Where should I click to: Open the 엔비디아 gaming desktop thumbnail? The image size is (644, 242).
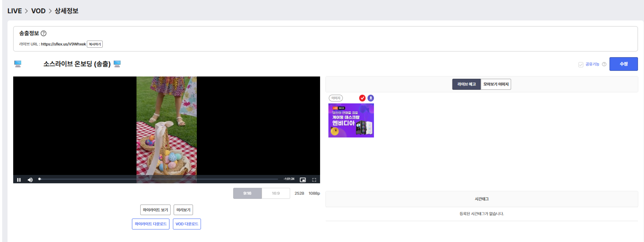(x=351, y=120)
